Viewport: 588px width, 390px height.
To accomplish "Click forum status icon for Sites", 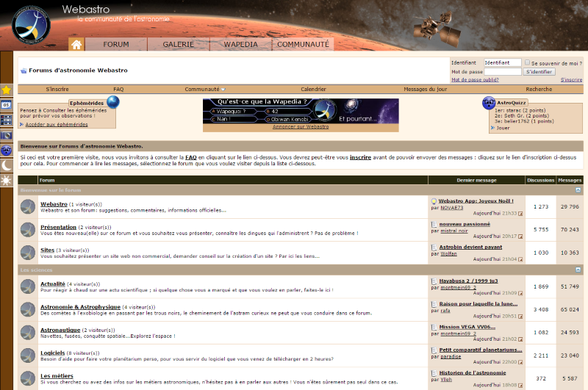I will (x=28, y=253).
